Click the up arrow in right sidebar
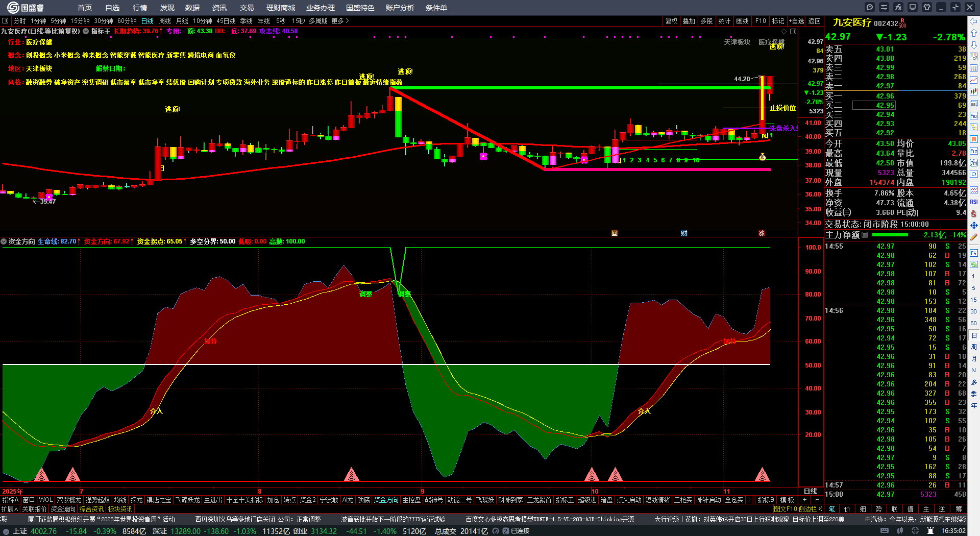This screenshot has width=980, height=536. point(974,33)
